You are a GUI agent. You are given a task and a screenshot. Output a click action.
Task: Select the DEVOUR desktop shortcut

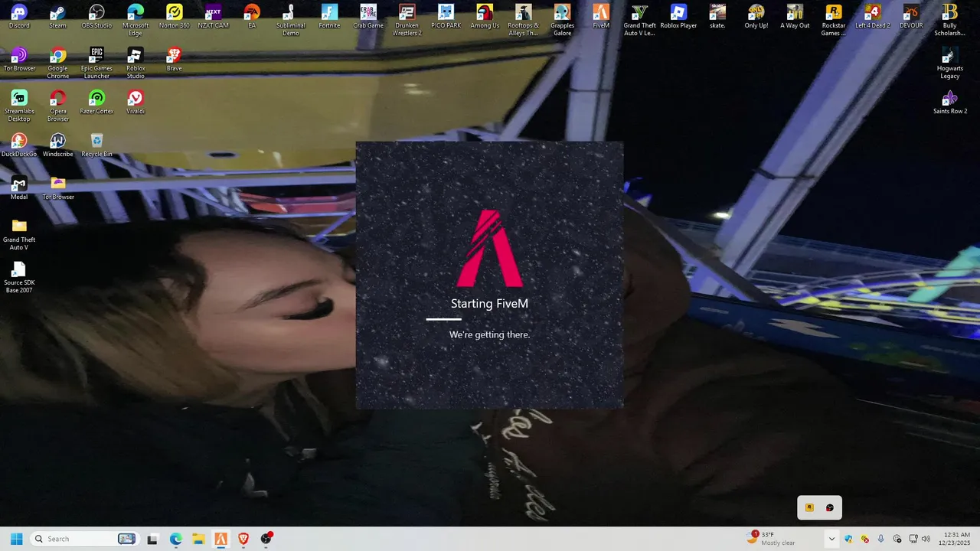[911, 17]
